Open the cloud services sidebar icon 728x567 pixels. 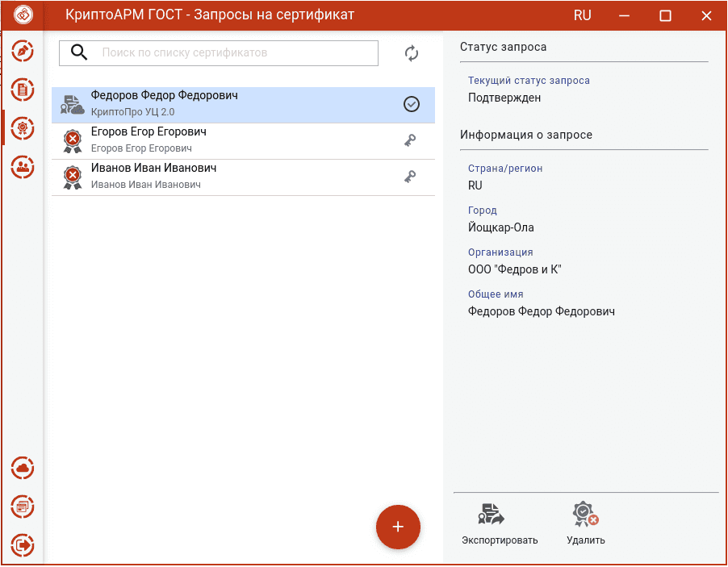[x=23, y=468]
